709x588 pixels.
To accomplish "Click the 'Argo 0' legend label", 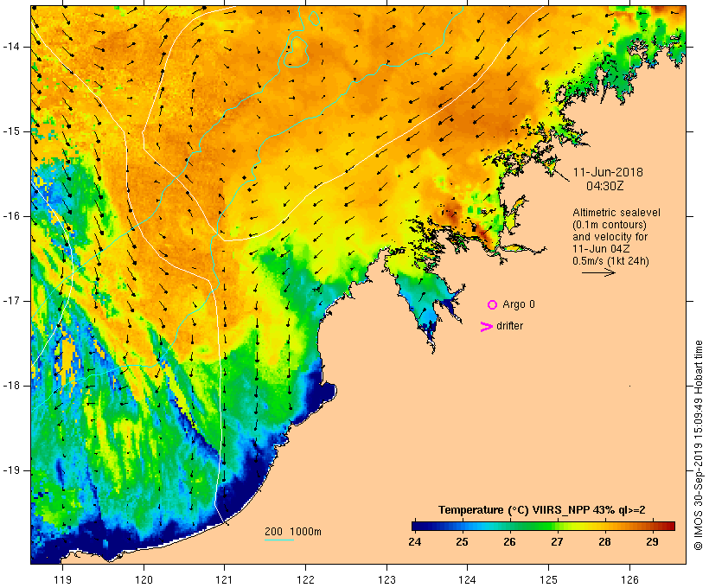I will (x=519, y=304).
